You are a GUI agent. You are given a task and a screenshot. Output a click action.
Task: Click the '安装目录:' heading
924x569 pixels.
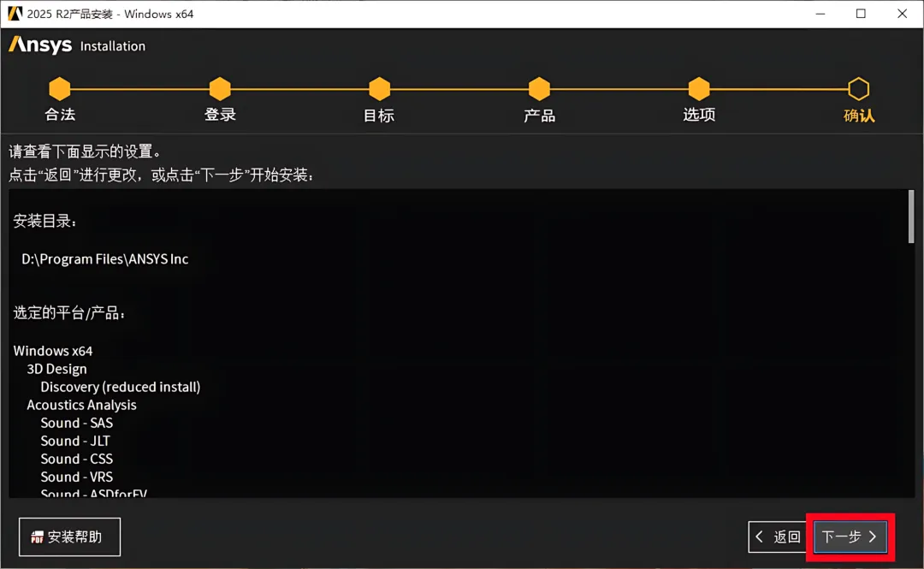(x=44, y=221)
